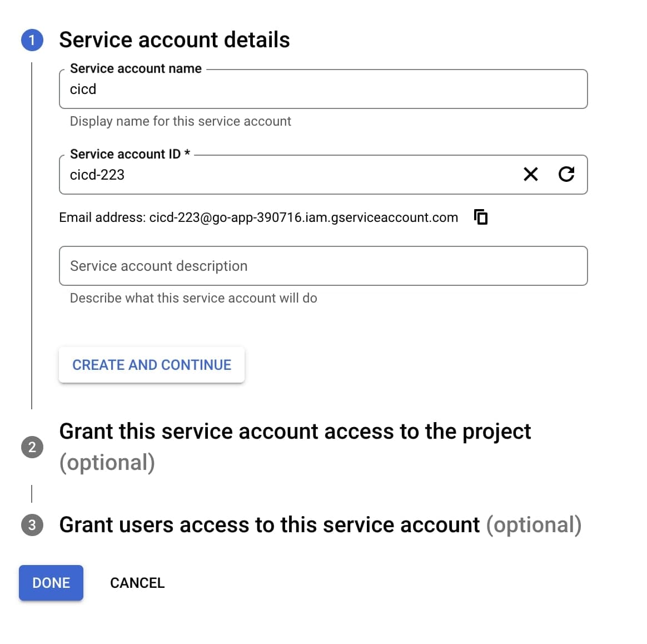Click the Service account name label
This screenshot has height=644, width=647.
(136, 68)
